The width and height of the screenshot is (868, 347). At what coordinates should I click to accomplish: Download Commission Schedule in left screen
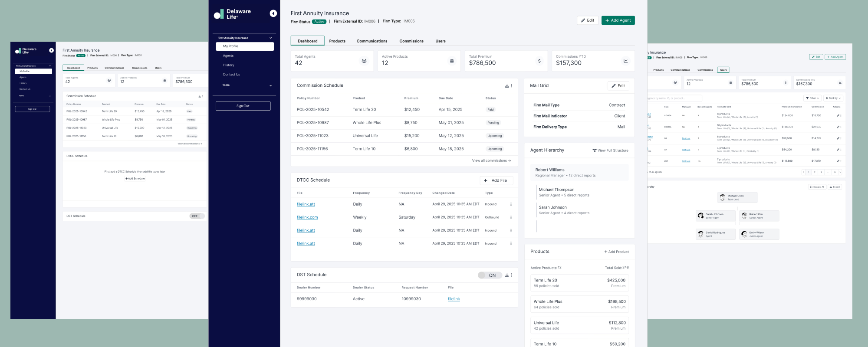(200, 96)
